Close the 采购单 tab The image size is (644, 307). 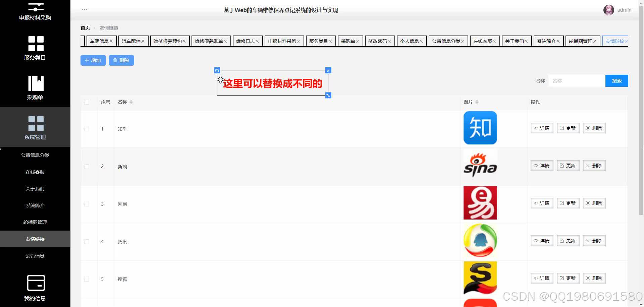tap(358, 41)
